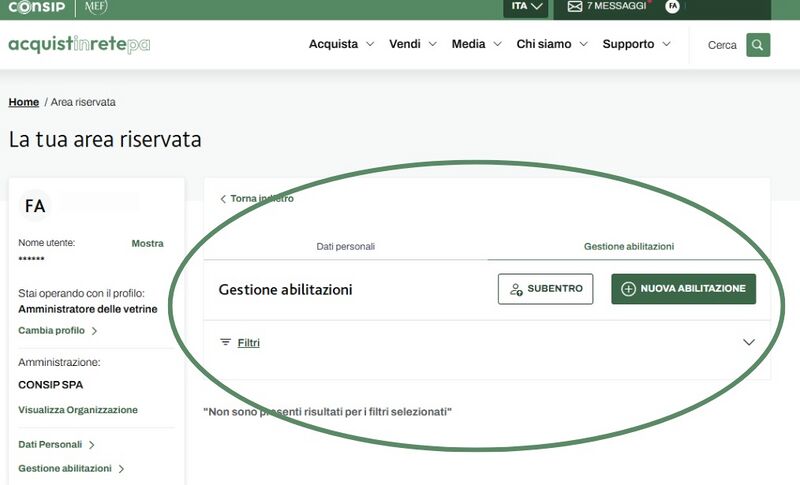Click the NUOVA ABILITAZIONE button
The height and width of the screenshot is (485, 800).
[x=683, y=289]
